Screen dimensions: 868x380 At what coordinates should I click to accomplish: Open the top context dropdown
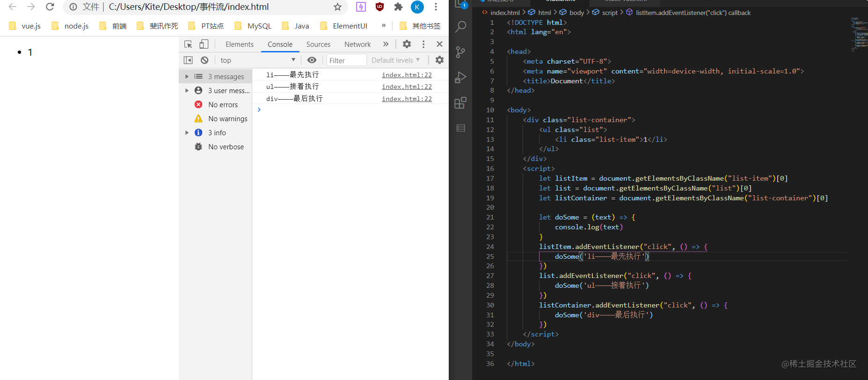258,60
